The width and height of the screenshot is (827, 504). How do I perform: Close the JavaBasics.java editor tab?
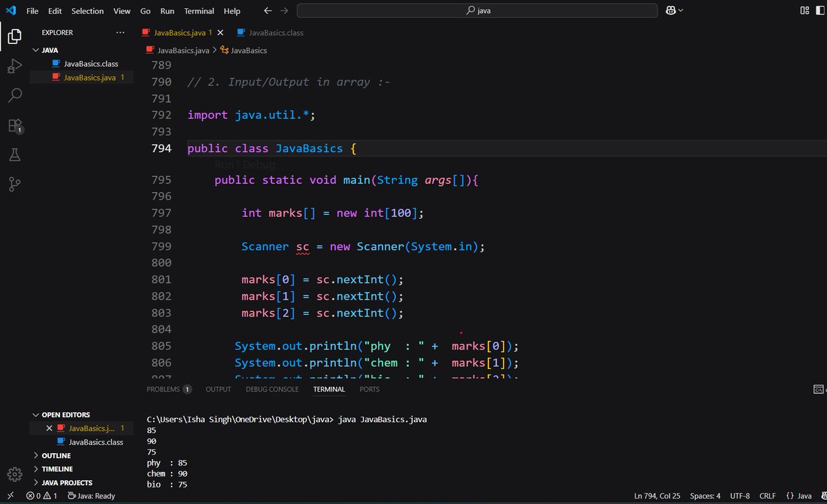pos(221,32)
